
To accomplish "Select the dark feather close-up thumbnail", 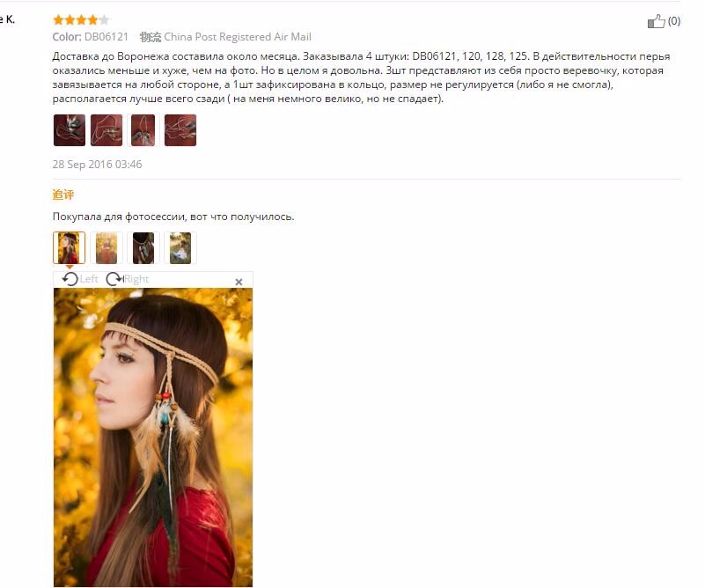I will pyautogui.click(x=143, y=247).
